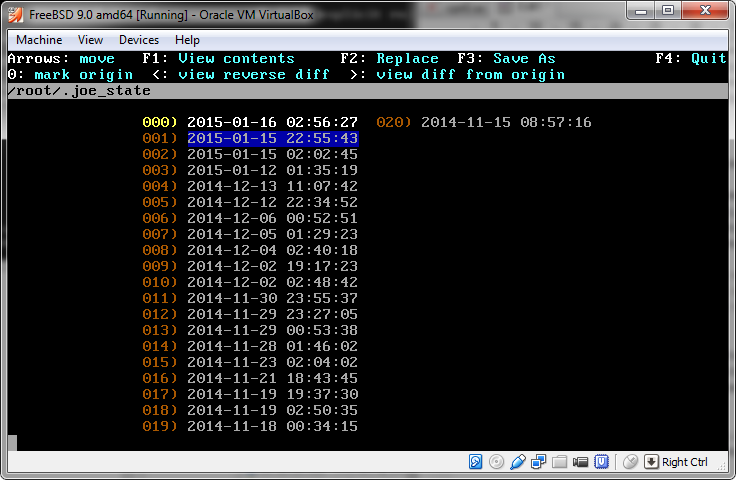The height and width of the screenshot is (480, 736).
Task: Select the highlighted 2015-01-15 22:55:43 entry
Action: click(272, 139)
